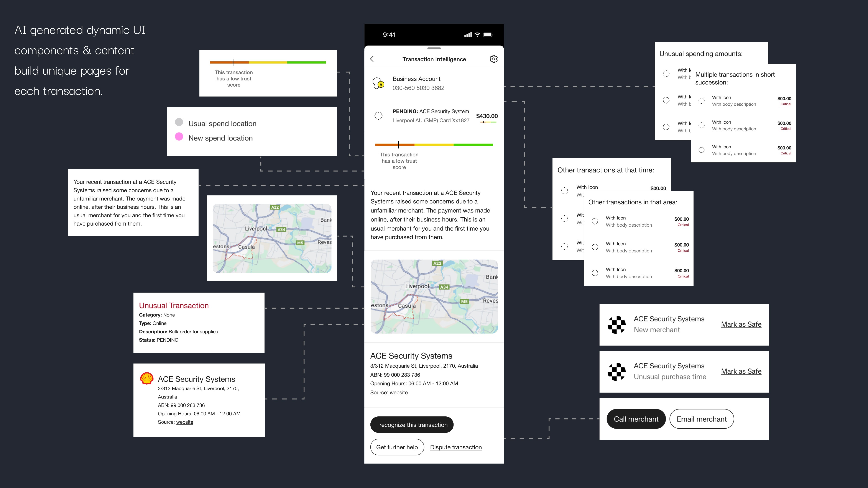Select the grey Usual spend location dot
This screenshot has width=868, height=488.
click(179, 122)
